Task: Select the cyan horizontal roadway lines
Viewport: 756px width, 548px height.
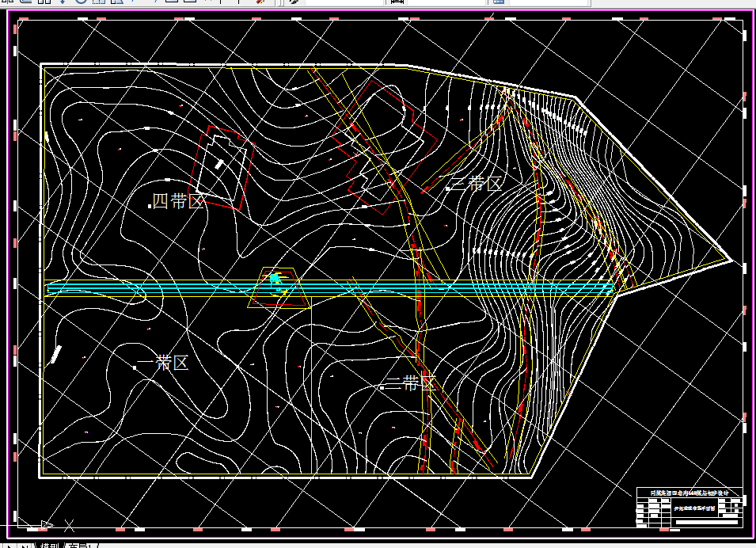Action: [330, 288]
